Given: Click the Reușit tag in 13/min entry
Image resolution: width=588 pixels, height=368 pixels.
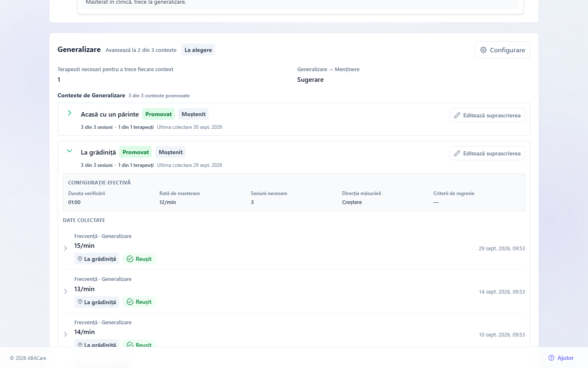Looking at the screenshot, I should point(139,302).
